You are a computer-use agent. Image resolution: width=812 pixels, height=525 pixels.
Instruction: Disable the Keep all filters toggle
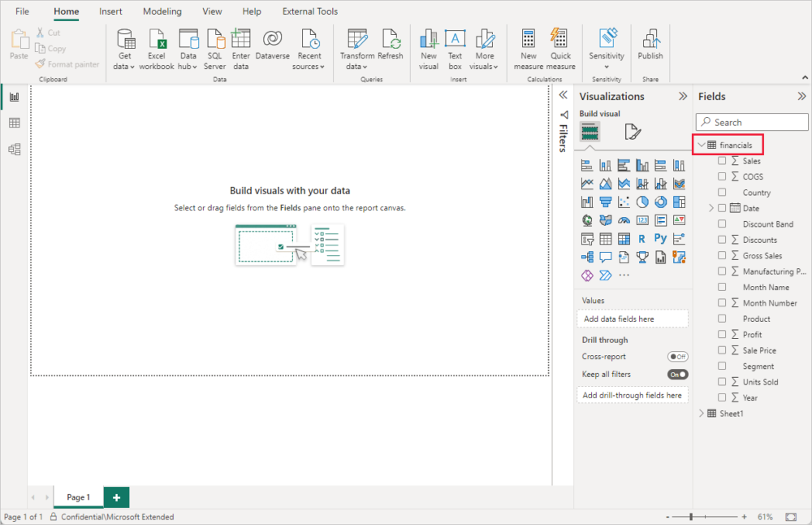pos(678,374)
